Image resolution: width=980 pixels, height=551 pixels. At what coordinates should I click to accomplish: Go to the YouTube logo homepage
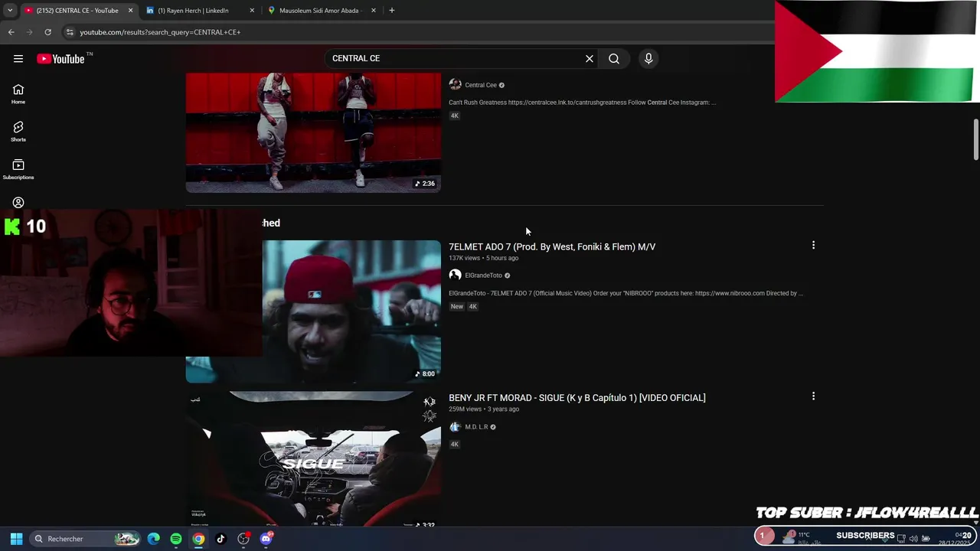(x=60, y=59)
